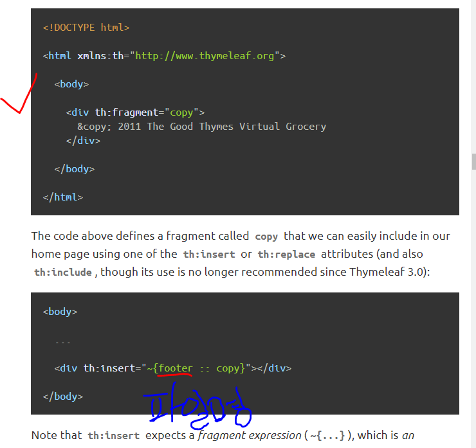Image resolution: width=476 pixels, height=448 pixels.
Task: Click the inline code "th:replace"
Action: tap(286, 254)
